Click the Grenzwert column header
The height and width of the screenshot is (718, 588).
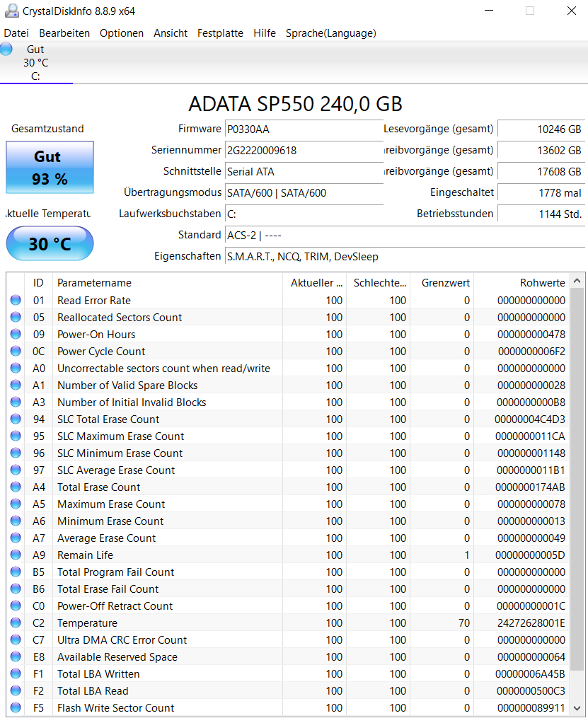442,282
